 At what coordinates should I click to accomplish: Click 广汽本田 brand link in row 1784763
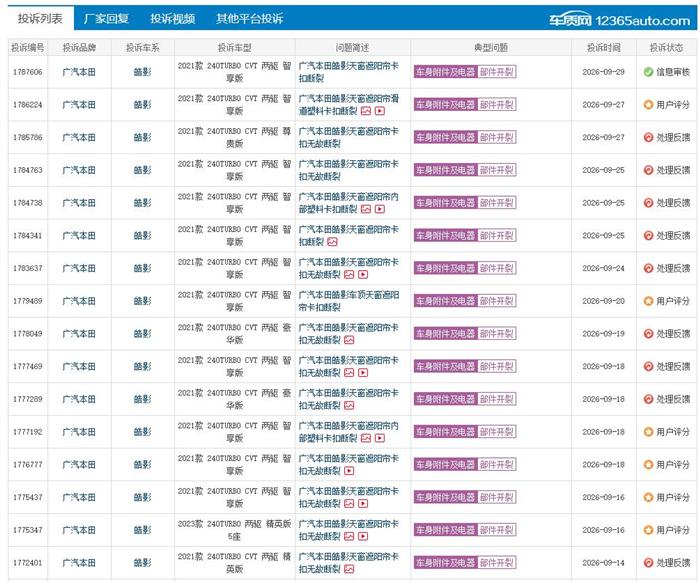coord(79,170)
